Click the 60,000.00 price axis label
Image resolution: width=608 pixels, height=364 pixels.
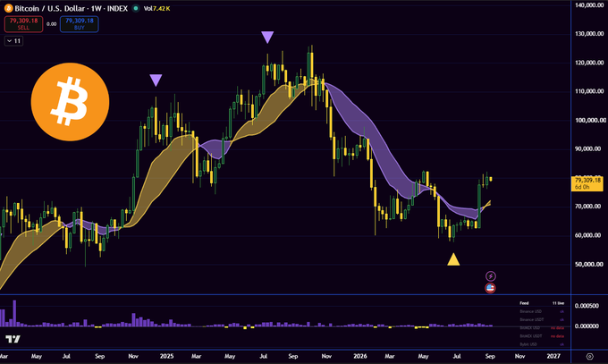pyautogui.click(x=587, y=235)
